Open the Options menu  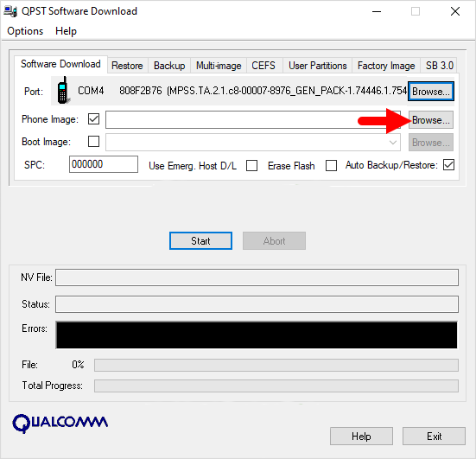(x=25, y=31)
